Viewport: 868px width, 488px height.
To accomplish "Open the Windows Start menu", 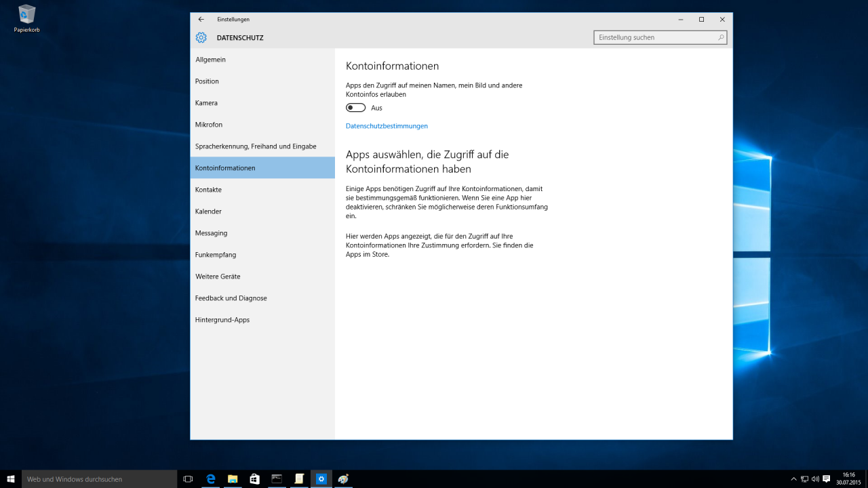I will 11,479.
